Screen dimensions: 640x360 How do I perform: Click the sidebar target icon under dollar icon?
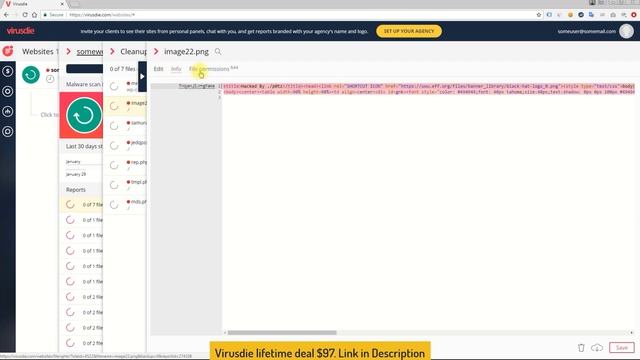tap(8, 91)
